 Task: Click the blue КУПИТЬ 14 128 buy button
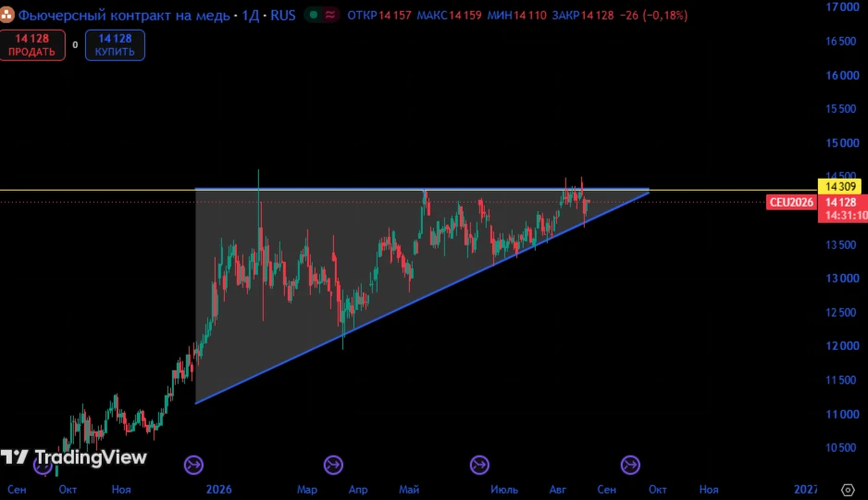pyautogui.click(x=115, y=44)
